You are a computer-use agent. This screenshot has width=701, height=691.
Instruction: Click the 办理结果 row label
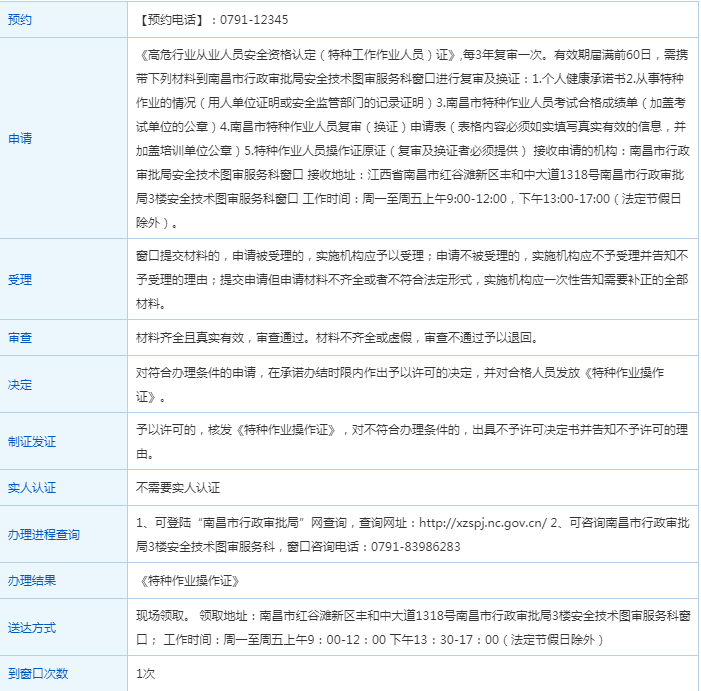[32, 581]
